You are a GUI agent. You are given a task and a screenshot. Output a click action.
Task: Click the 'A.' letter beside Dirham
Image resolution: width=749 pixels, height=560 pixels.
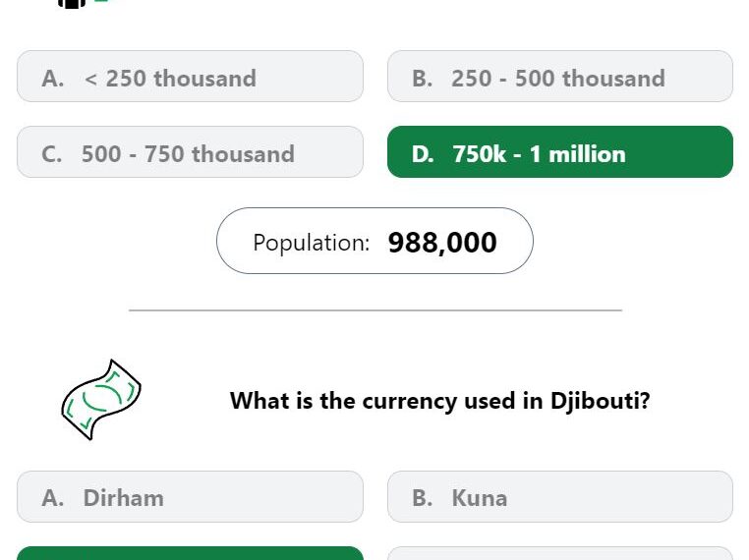pyautogui.click(x=52, y=498)
